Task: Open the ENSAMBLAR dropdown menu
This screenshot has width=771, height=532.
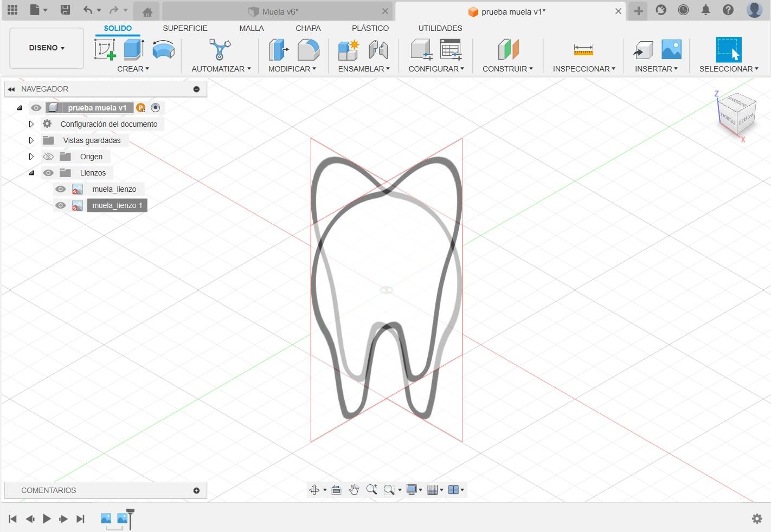Action: [x=363, y=69]
